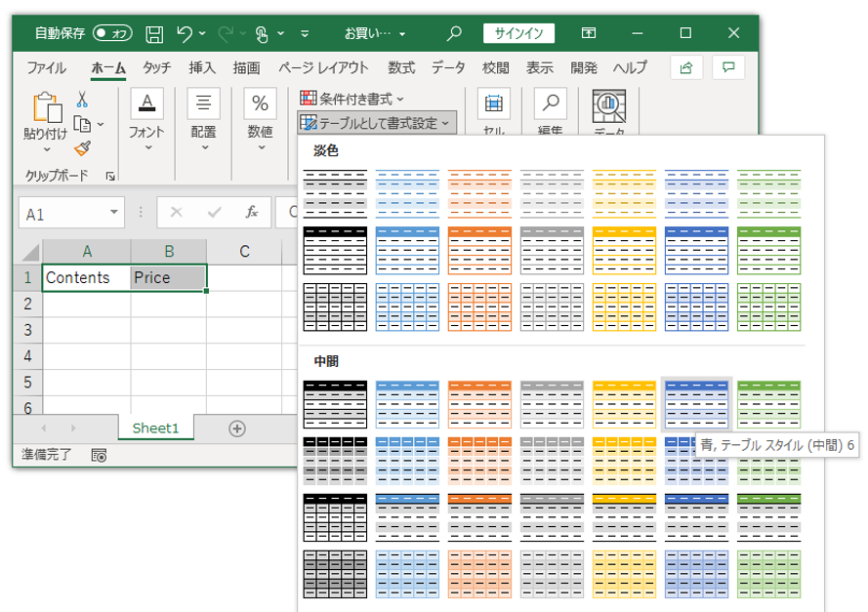Open 条件付き書式 menu
Image resolution: width=868 pixels, height=612 pixels.
click(352, 99)
